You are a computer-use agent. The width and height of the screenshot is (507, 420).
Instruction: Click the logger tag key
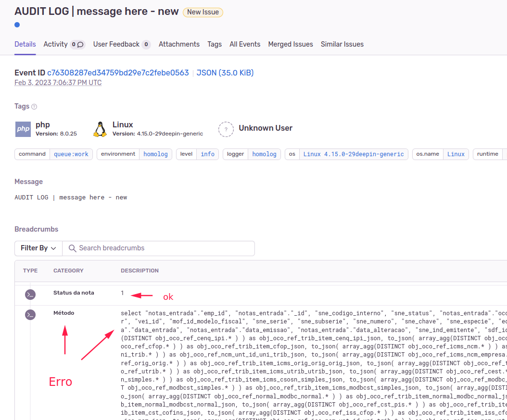coord(235,154)
